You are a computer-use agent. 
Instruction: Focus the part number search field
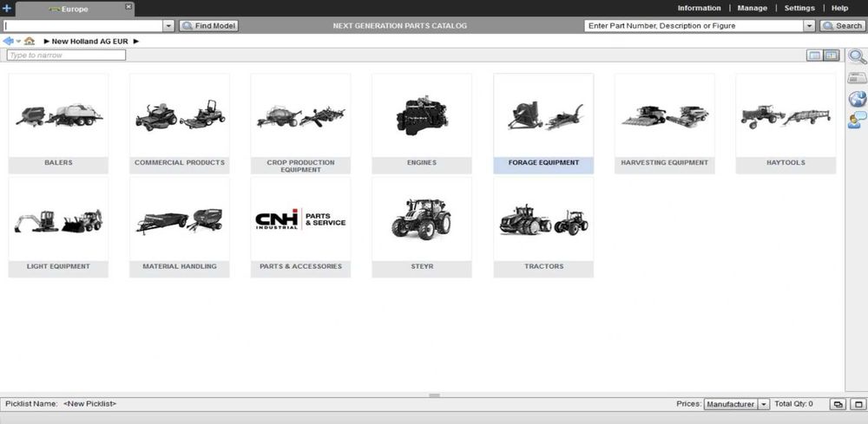tap(694, 25)
